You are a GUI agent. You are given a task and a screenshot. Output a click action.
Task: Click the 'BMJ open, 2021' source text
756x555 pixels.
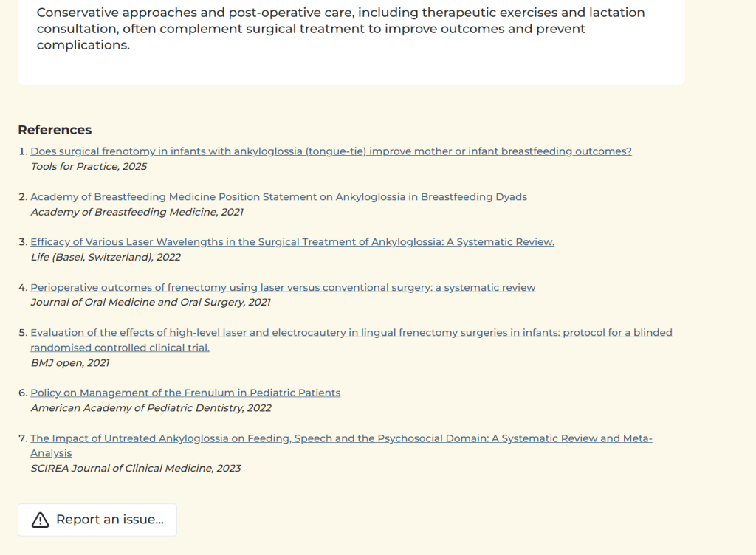70,363
